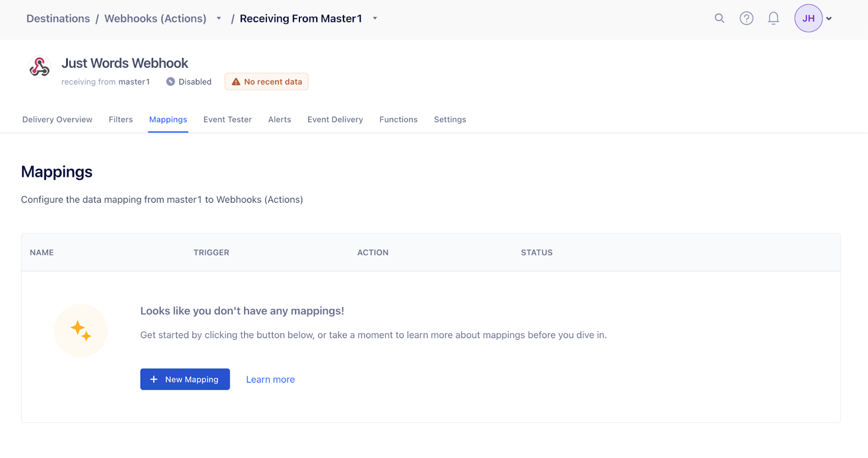
Task: Expand the Webhooks (Actions) breadcrumb dropdown
Action: pos(219,18)
